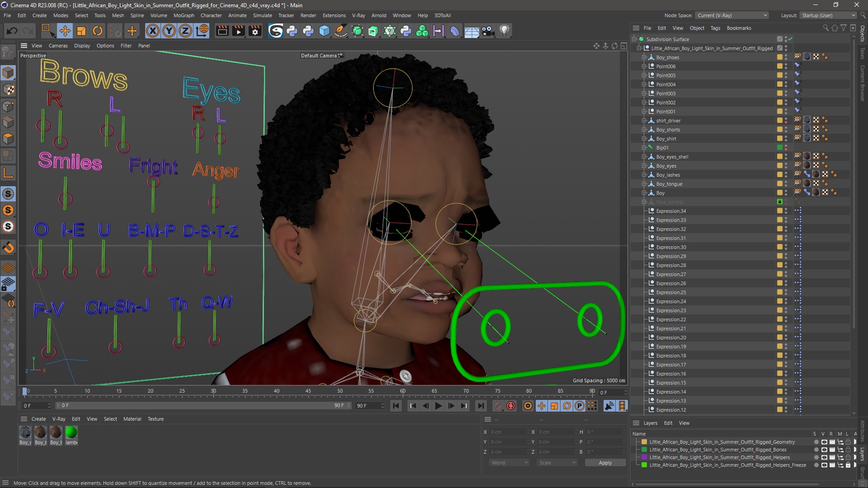Screen dimensions: 868x488
Task: Toggle solo for Rigged_Geometry layer
Action: (x=816, y=442)
